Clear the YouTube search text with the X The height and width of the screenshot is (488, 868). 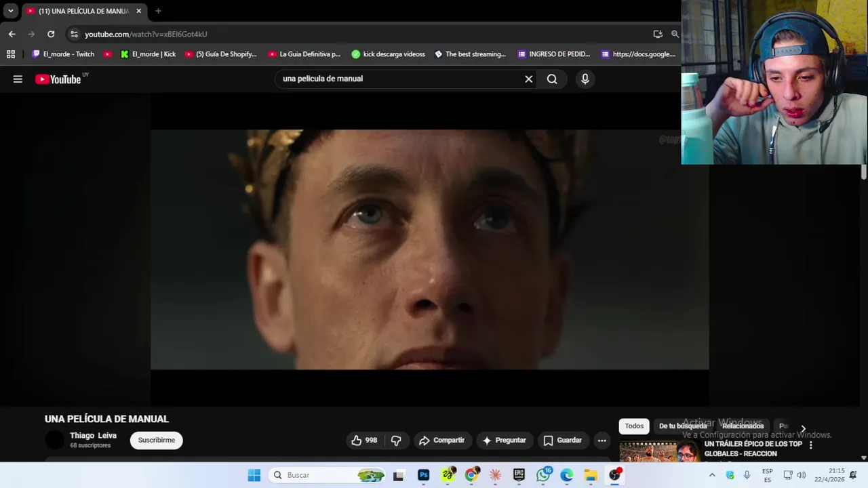[x=529, y=79]
